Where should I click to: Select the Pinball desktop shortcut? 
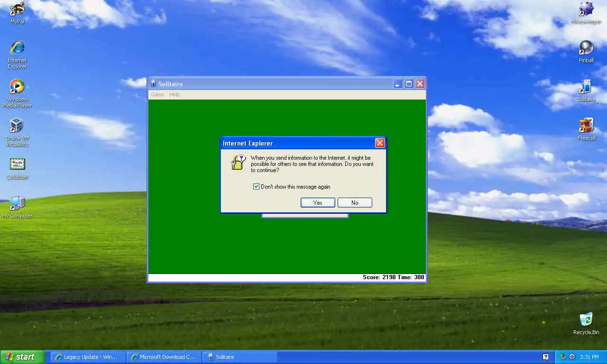pos(587,52)
